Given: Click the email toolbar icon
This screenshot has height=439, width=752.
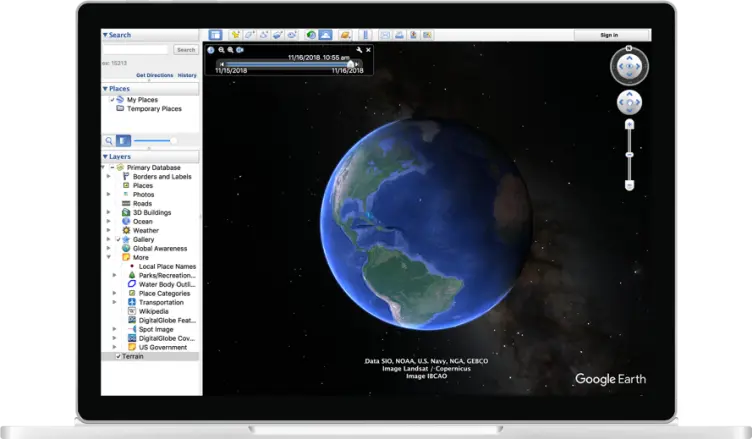Looking at the screenshot, I should (385, 35).
